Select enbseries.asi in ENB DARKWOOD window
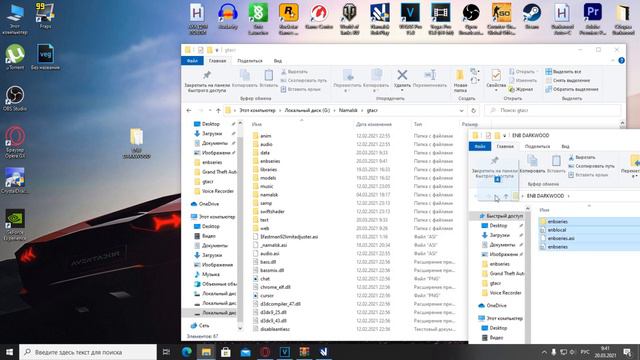This screenshot has height=360, width=640. click(561, 238)
